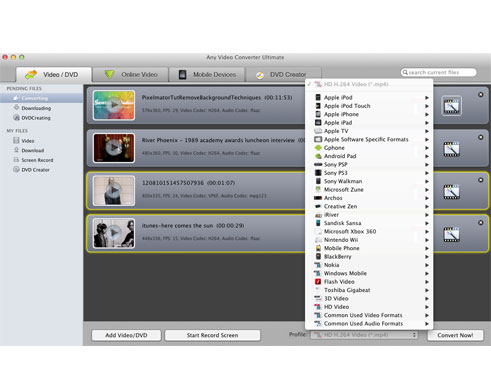Open the edit clip icon for the River Phoenix video

(x=451, y=149)
